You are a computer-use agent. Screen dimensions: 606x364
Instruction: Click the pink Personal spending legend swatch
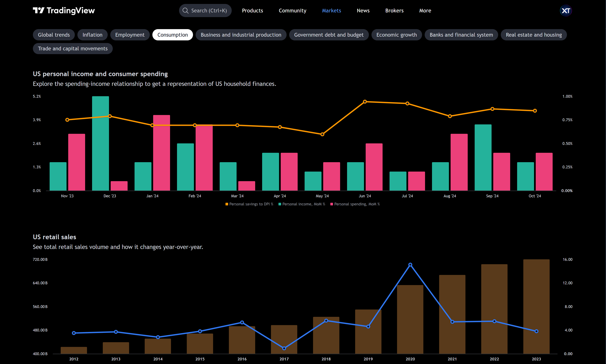(x=332, y=204)
